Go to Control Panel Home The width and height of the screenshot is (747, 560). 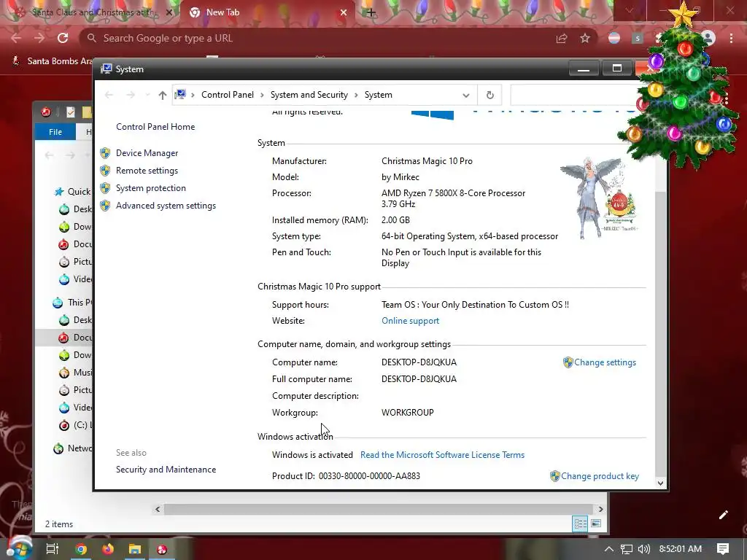(155, 127)
